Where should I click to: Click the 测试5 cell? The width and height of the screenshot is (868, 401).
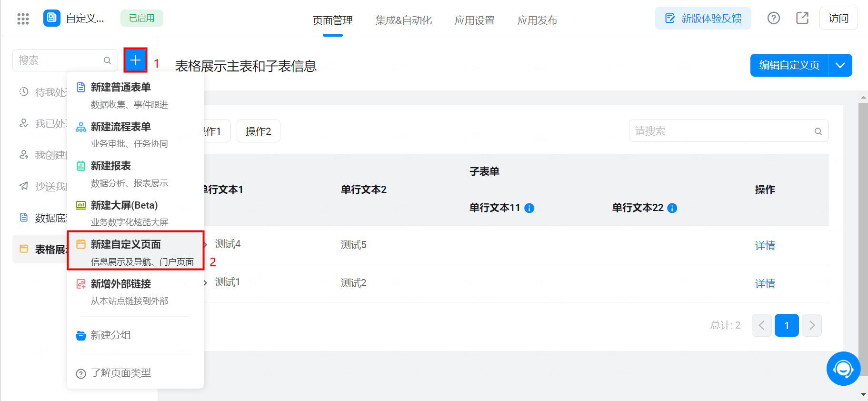[x=354, y=245]
